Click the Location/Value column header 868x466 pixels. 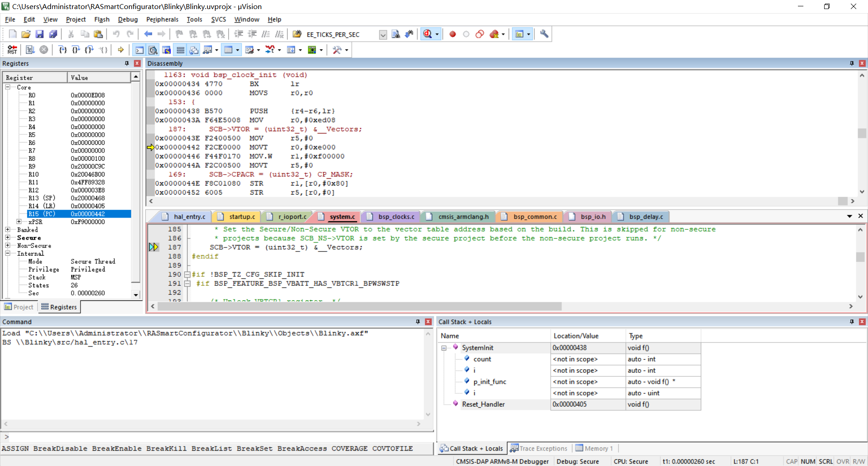(x=588, y=336)
